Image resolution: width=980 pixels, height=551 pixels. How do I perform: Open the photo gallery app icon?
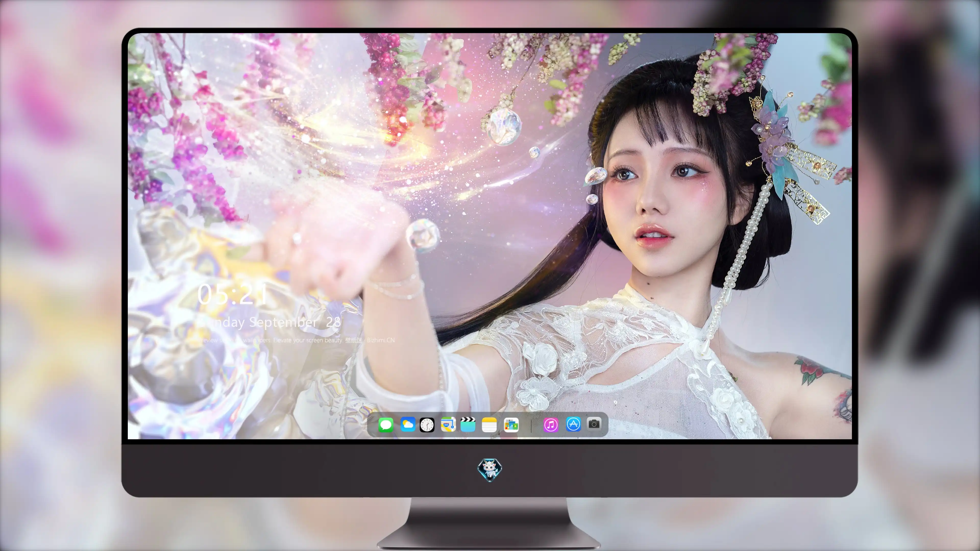(x=511, y=425)
